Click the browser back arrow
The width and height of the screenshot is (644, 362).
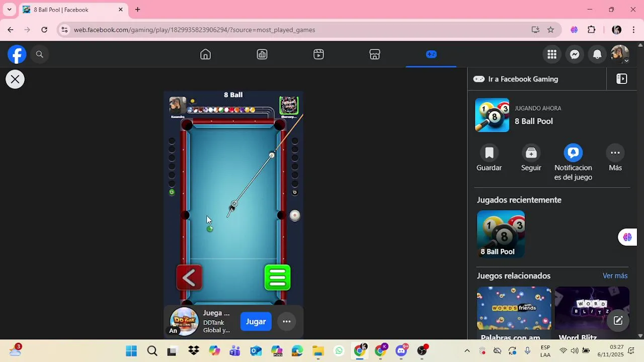click(x=10, y=30)
